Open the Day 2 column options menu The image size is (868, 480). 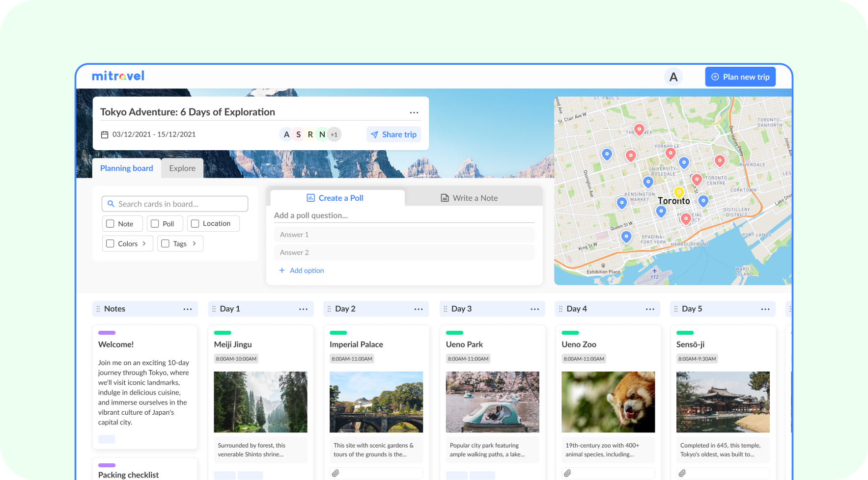pyautogui.click(x=419, y=309)
